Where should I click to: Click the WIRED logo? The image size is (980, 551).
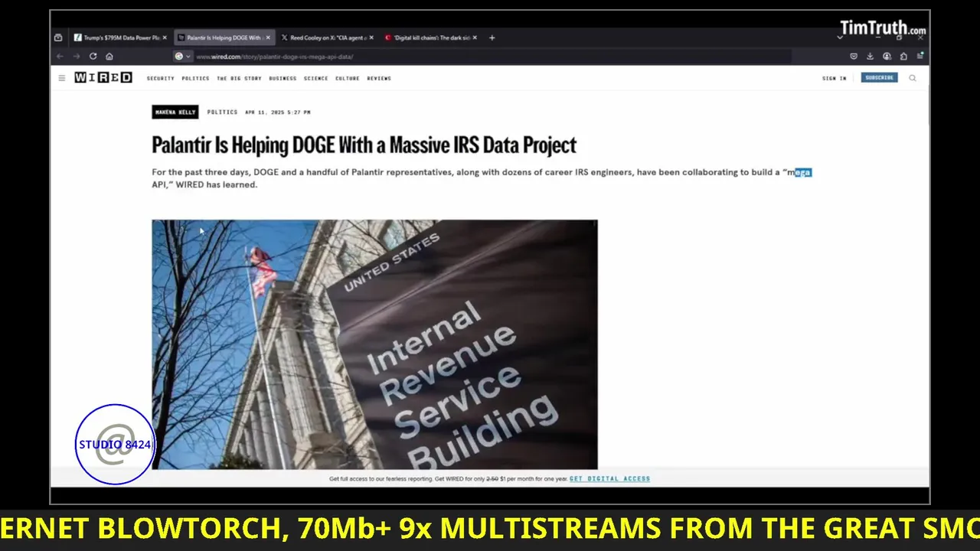pos(103,78)
